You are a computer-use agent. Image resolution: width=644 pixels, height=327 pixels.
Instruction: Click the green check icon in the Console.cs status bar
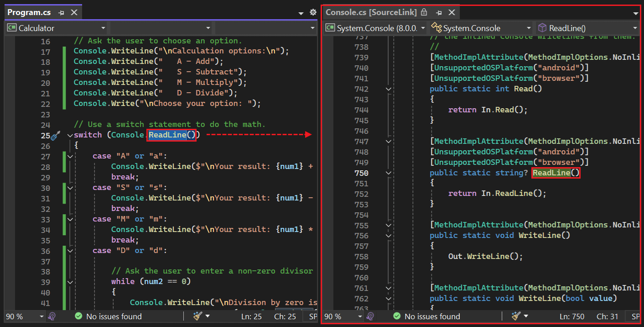[x=397, y=316]
